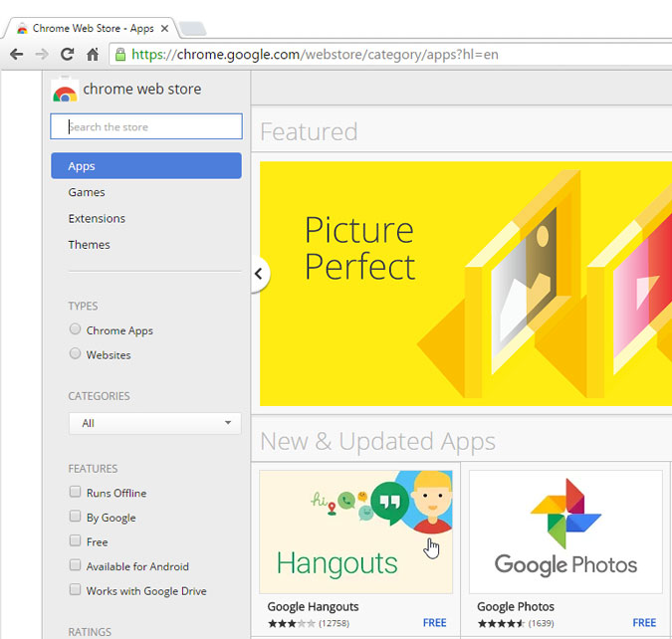Focus the Search the store field
Image resolution: width=672 pixels, height=639 pixels.
[146, 126]
